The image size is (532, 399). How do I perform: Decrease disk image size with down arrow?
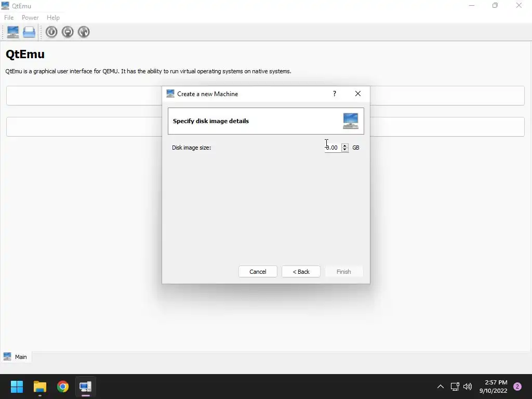[345, 150]
